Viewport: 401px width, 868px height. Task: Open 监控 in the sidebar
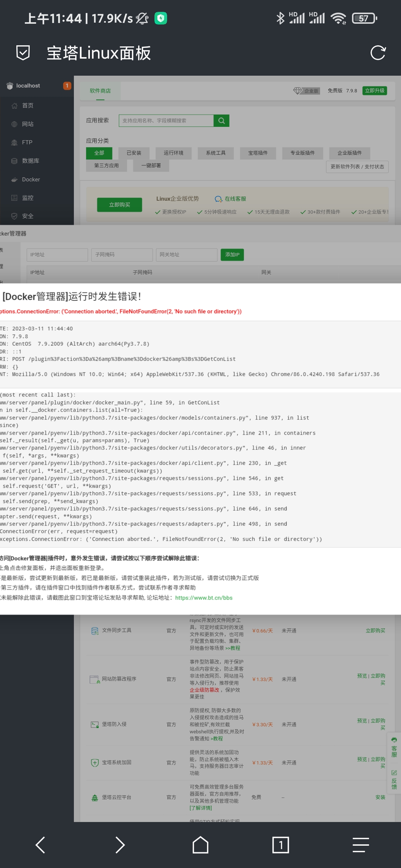[x=28, y=198]
